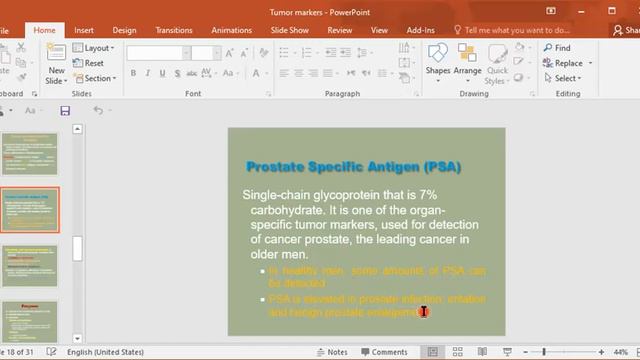Viewport: 640px width, 360px height.
Task: Open the slide Layout options
Action: [x=94, y=48]
